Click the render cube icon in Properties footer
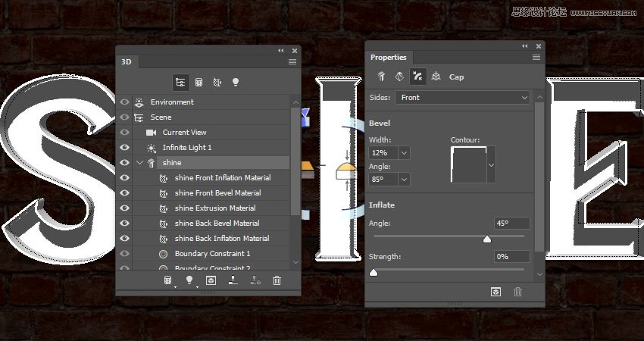The width and height of the screenshot is (644, 341). tap(496, 292)
